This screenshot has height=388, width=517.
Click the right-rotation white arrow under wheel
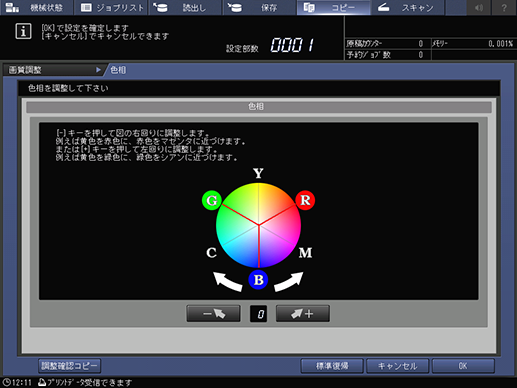pos(289,282)
